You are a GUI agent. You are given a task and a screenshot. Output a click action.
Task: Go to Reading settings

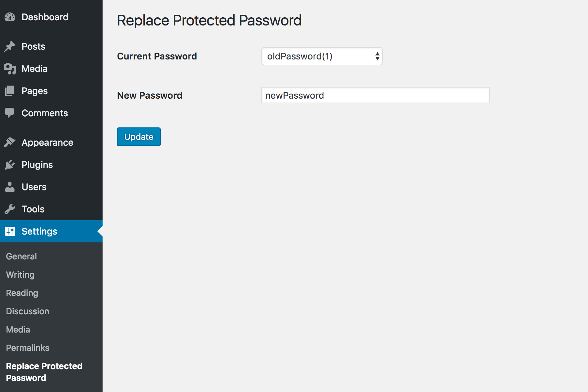tap(22, 293)
